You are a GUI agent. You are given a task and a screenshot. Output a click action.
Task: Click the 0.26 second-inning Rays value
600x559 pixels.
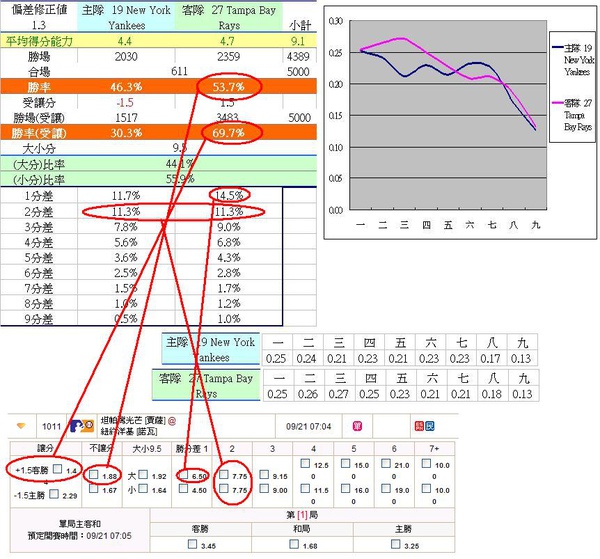click(308, 394)
